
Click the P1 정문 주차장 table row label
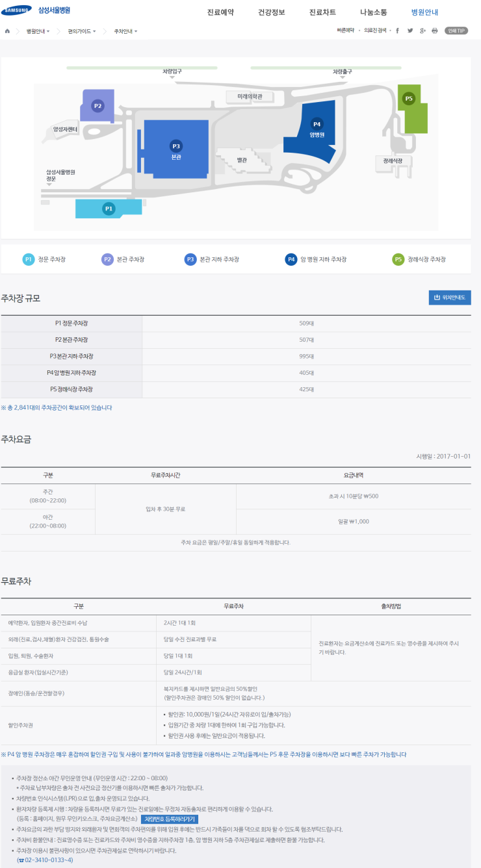point(71,323)
